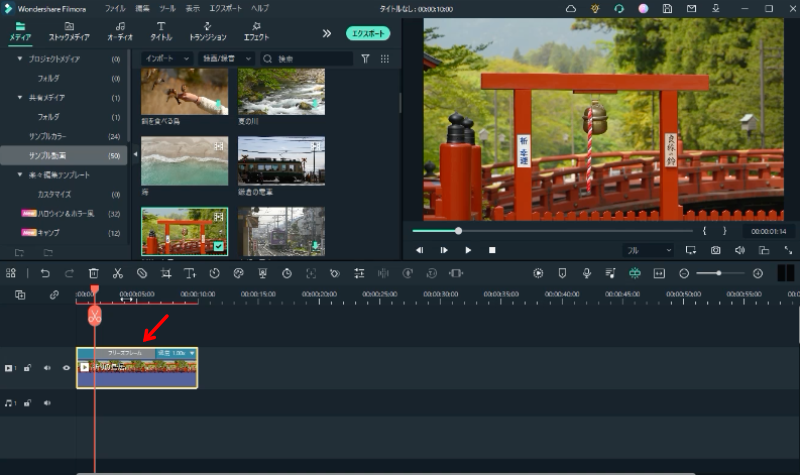Screen dimensions: 800x475
Task: Select the red torii shrine thumbnail
Action: tap(185, 231)
